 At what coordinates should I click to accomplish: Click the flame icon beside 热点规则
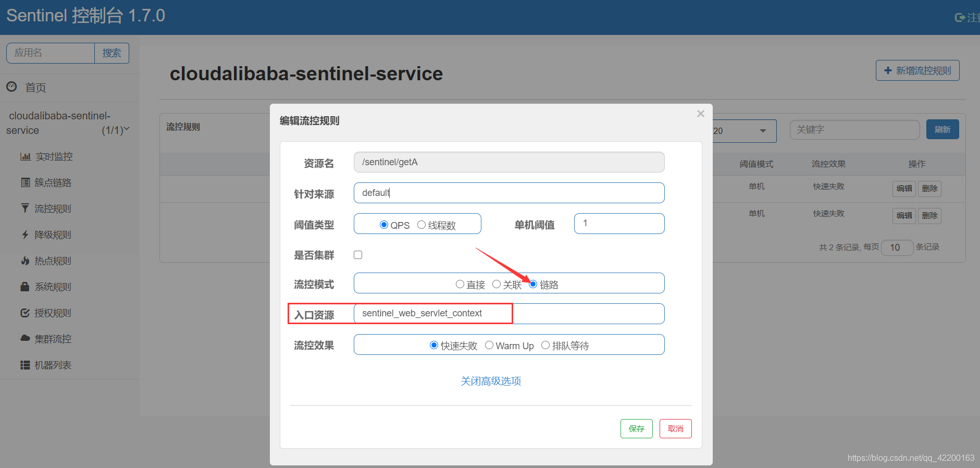point(25,261)
